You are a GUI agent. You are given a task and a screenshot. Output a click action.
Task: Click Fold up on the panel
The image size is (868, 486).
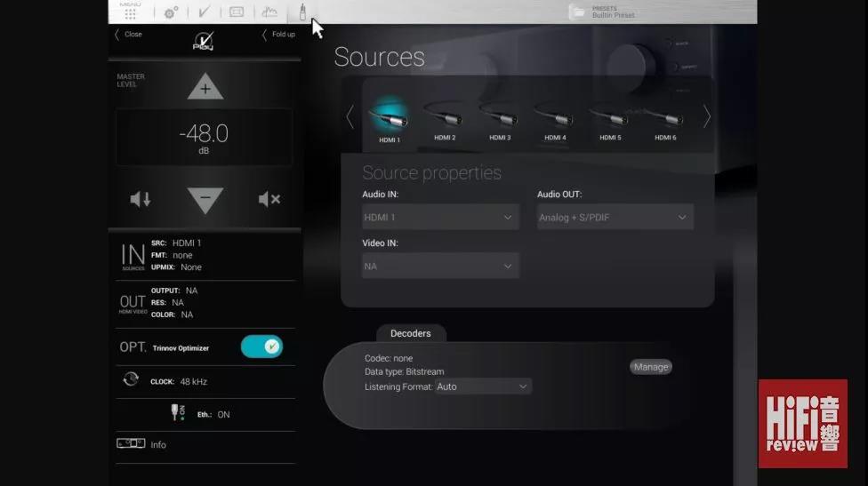point(278,35)
